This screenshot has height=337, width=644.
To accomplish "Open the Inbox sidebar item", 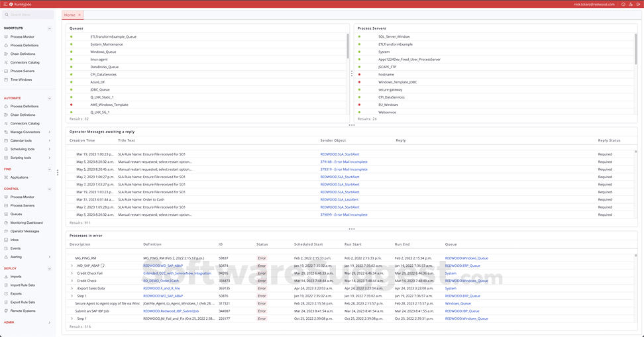I will tap(15, 240).
